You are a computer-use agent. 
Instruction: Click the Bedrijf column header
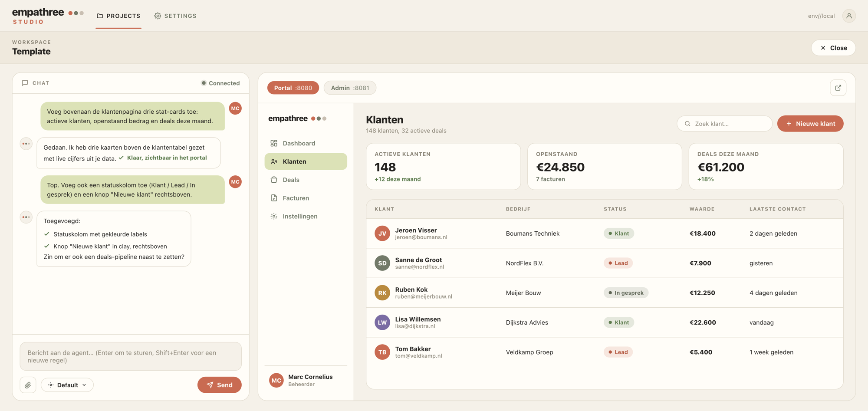pos(518,209)
